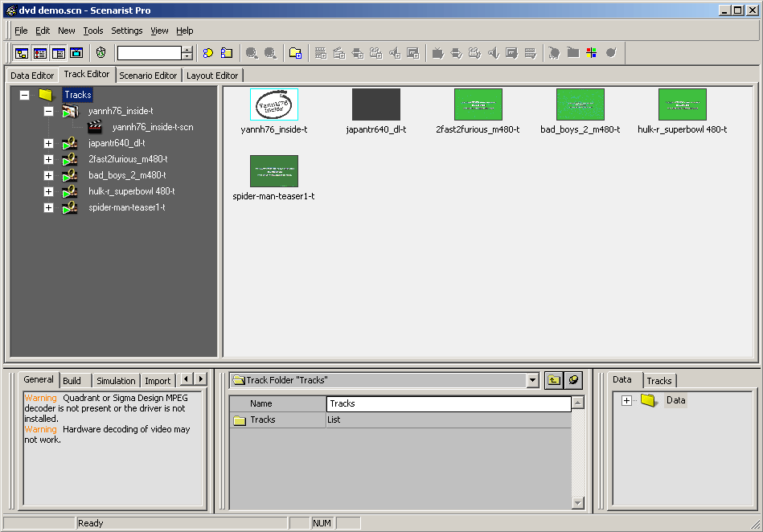Click the grayed folder icon left of color palette

[x=573, y=52]
